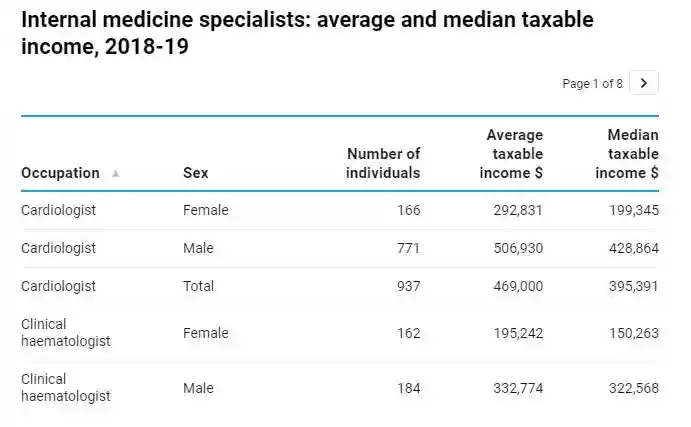The width and height of the screenshot is (691, 427).
Task: Click the Occupation column header
Action: coord(60,173)
